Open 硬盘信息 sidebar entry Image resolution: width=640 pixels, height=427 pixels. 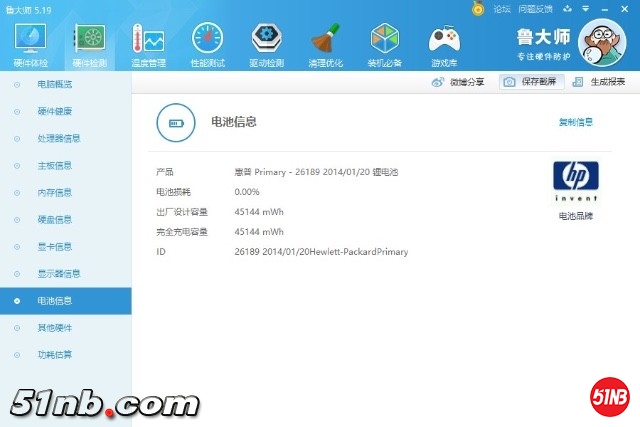pos(54,219)
